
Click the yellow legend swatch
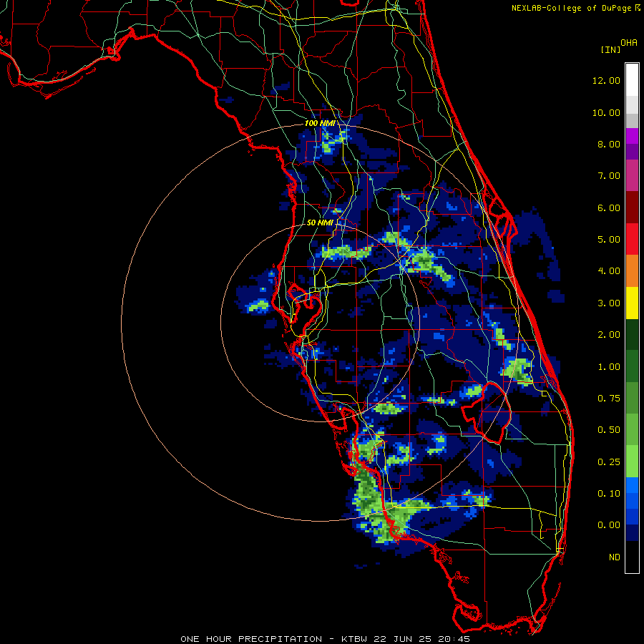click(x=632, y=303)
